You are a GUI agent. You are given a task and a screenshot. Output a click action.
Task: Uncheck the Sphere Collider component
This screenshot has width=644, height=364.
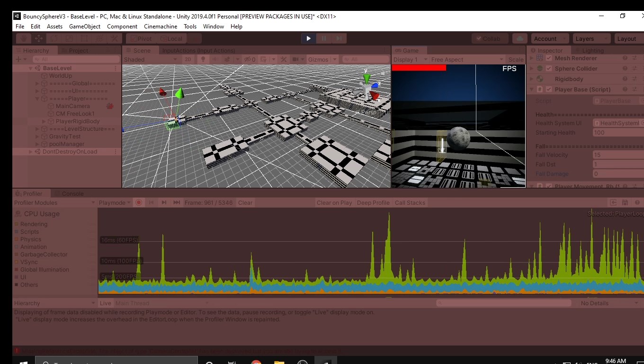point(549,69)
